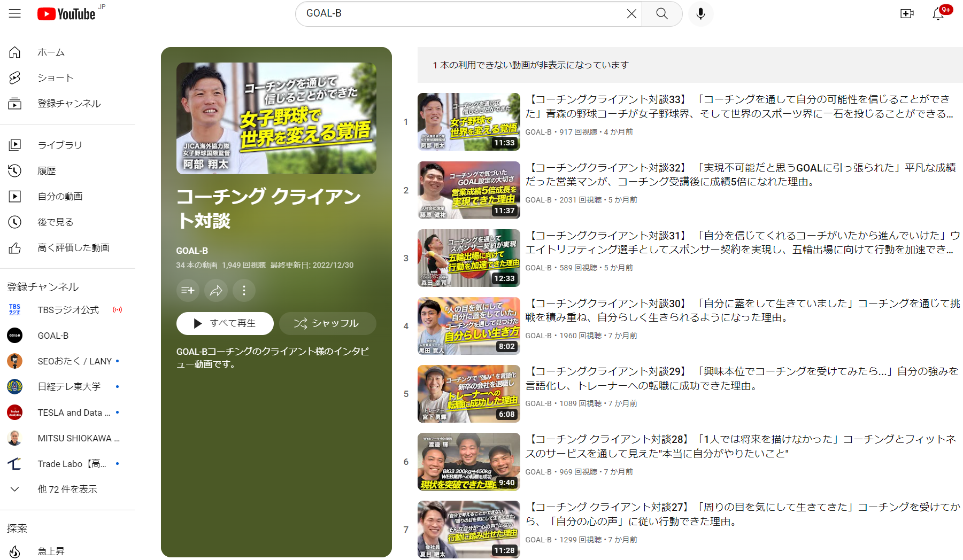Open the playlist three-dot options menu
963x560 pixels.
click(x=244, y=290)
